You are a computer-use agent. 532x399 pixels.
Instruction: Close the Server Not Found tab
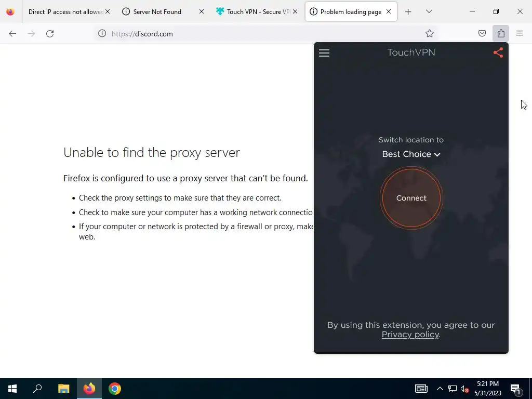202,11
